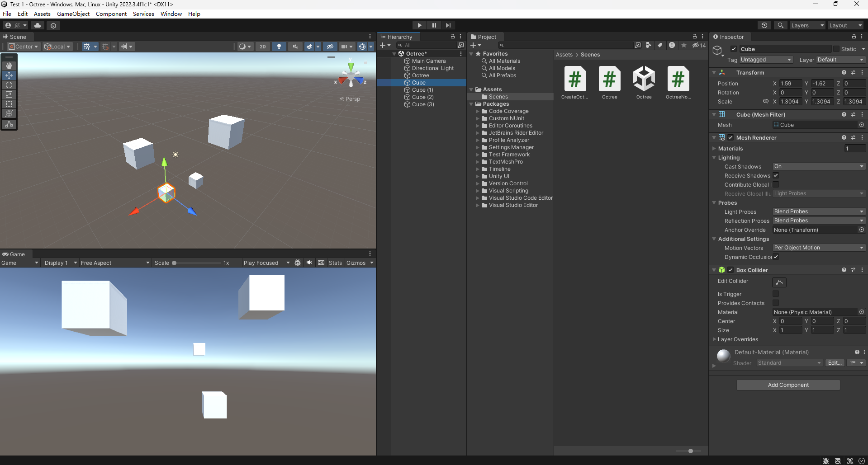
Task: Select the Edit Bounding Volume custom tool
Action: [9, 124]
